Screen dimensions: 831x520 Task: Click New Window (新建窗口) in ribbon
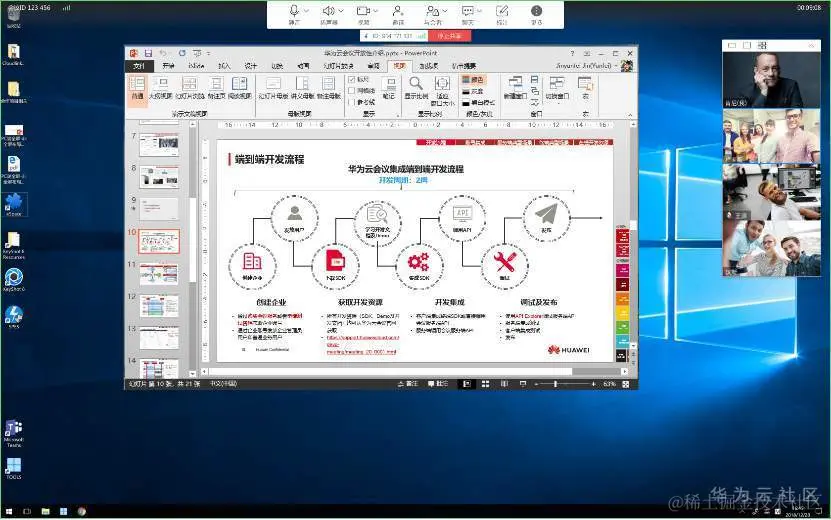pos(515,88)
